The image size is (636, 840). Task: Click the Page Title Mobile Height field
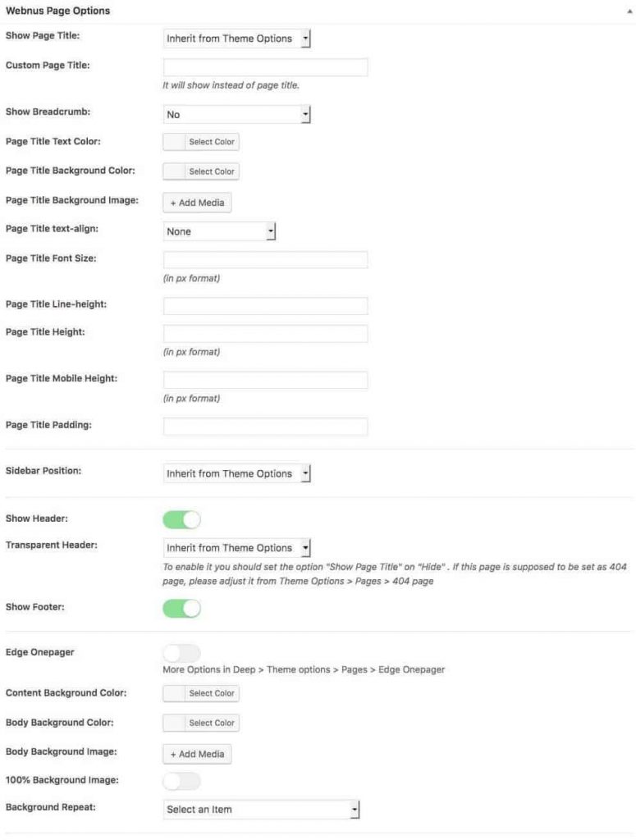tap(265, 380)
